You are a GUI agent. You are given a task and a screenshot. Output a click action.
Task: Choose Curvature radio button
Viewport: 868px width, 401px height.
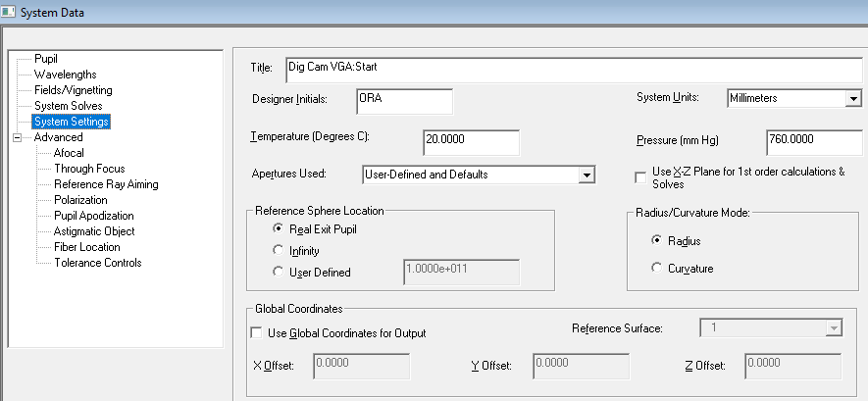point(656,269)
